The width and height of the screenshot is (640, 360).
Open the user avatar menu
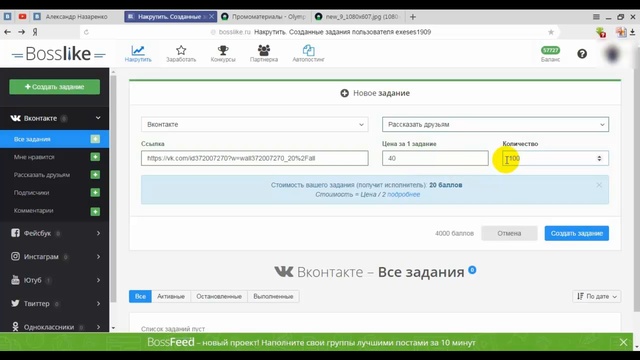click(612, 54)
